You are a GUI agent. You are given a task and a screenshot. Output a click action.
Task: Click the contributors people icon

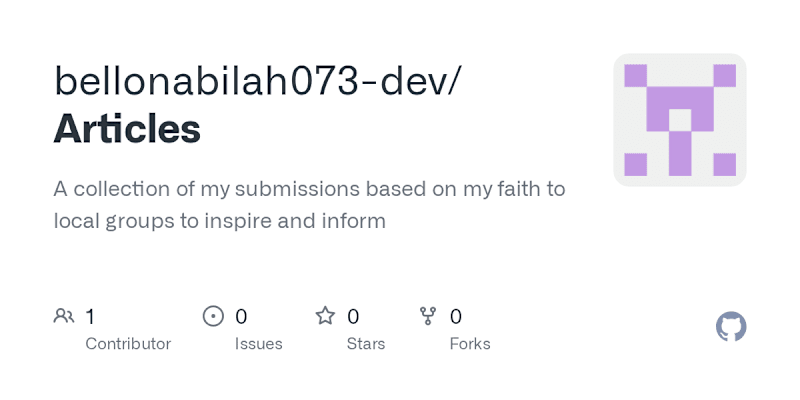tap(64, 316)
